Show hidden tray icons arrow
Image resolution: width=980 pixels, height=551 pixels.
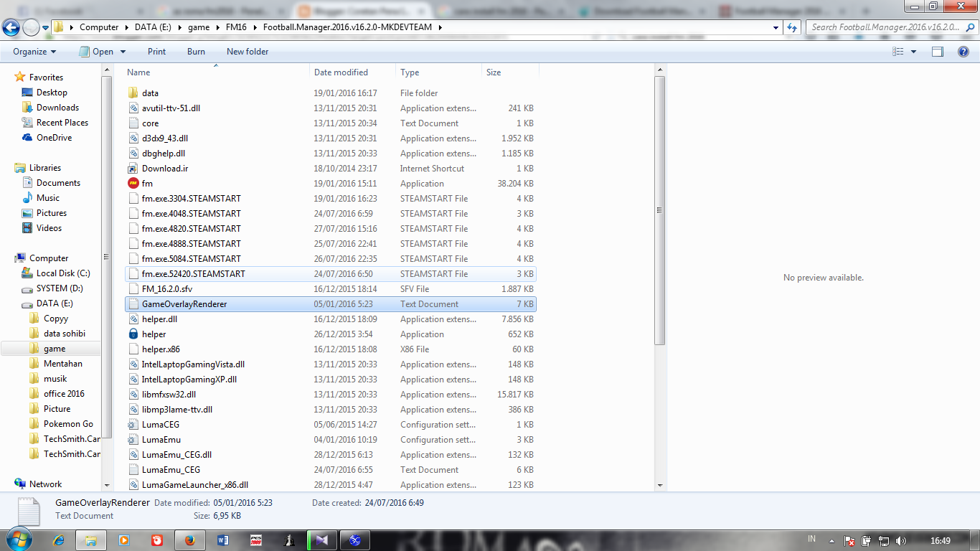[x=832, y=540]
